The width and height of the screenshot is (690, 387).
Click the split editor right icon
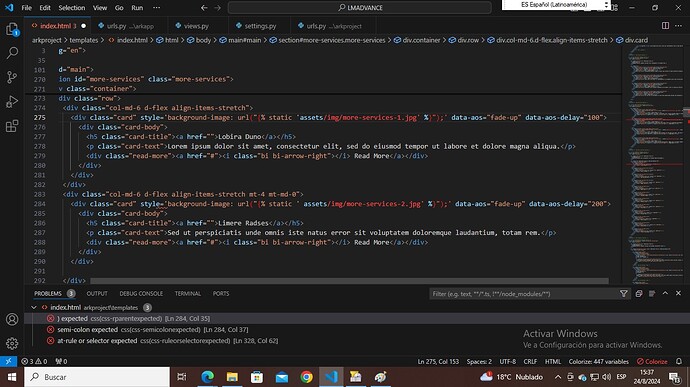pyautogui.click(x=665, y=26)
